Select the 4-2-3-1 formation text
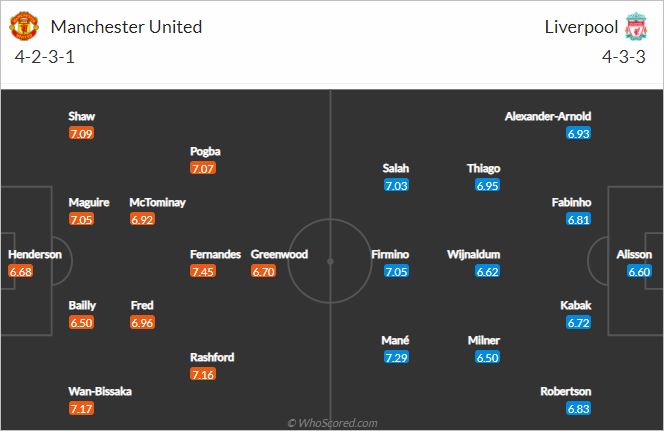This screenshot has width=664, height=431. click(x=44, y=57)
